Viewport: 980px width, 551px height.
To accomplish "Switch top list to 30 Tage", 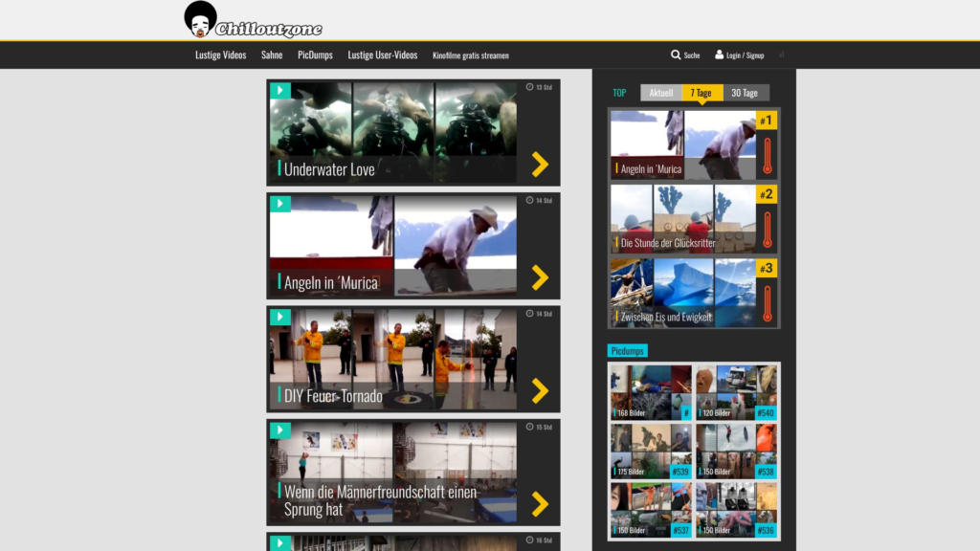I will click(745, 93).
